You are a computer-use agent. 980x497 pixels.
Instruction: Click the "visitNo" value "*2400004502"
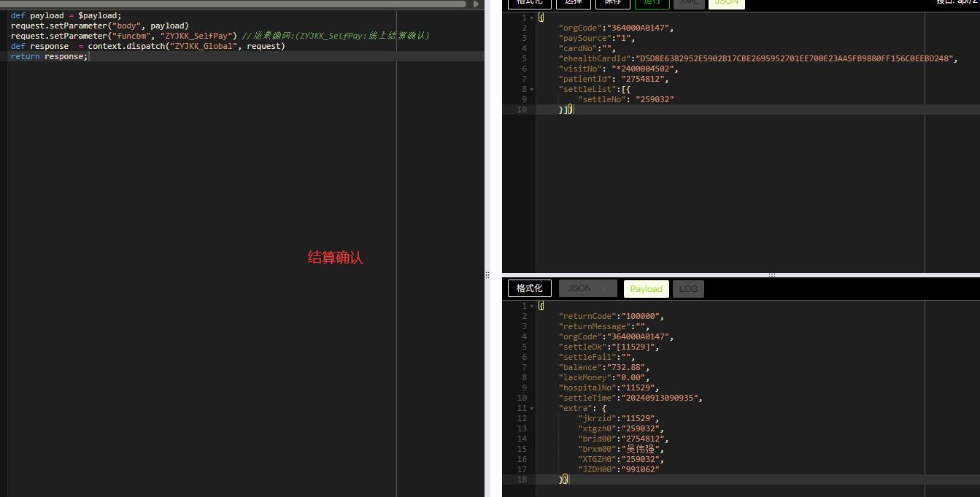[x=643, y=69]
